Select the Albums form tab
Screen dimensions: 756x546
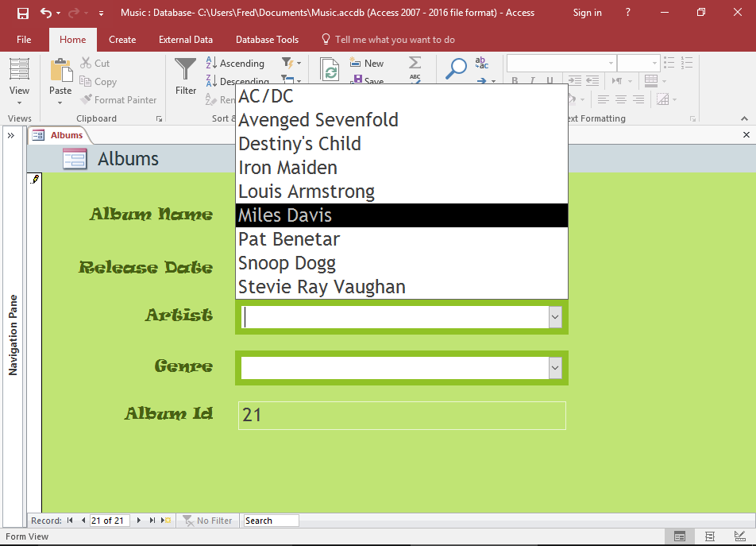tap(59, 135)
